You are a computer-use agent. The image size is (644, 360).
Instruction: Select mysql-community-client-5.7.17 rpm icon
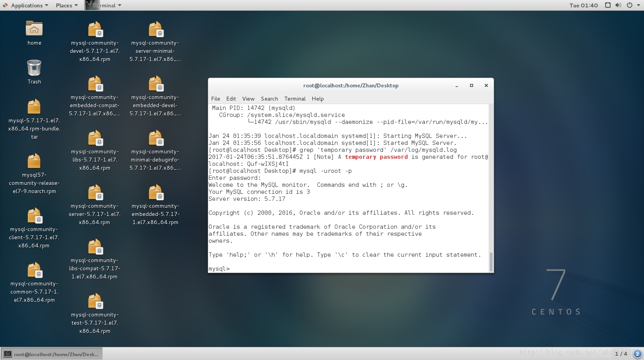(34, 215)
